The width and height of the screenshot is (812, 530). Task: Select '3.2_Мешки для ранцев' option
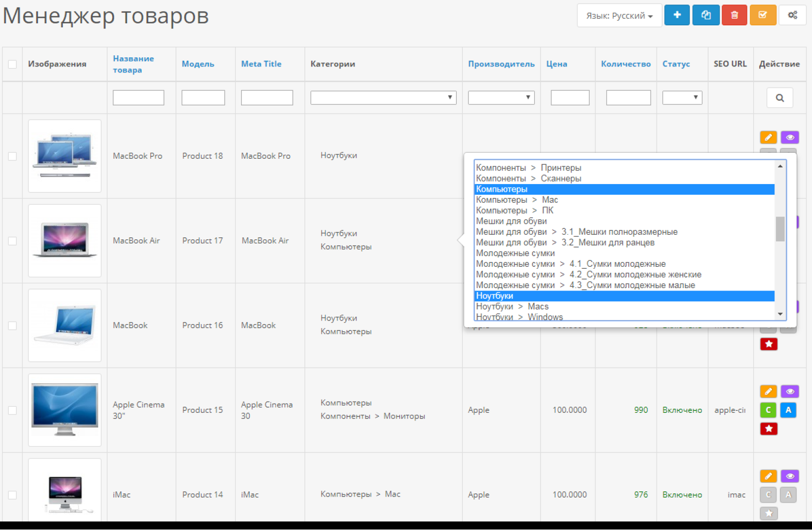pyautogui.click(x=624, y=242)
